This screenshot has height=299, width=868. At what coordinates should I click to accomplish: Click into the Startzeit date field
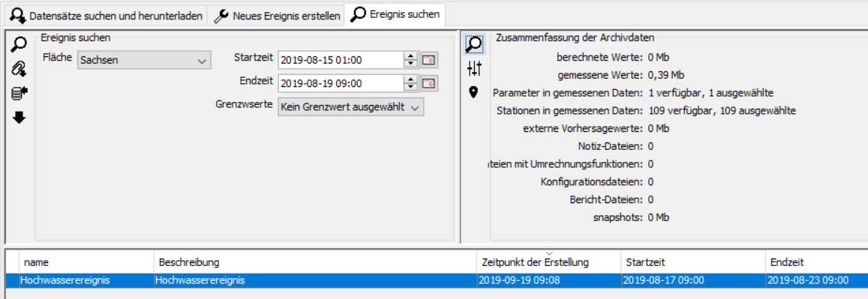coord(341,60)
